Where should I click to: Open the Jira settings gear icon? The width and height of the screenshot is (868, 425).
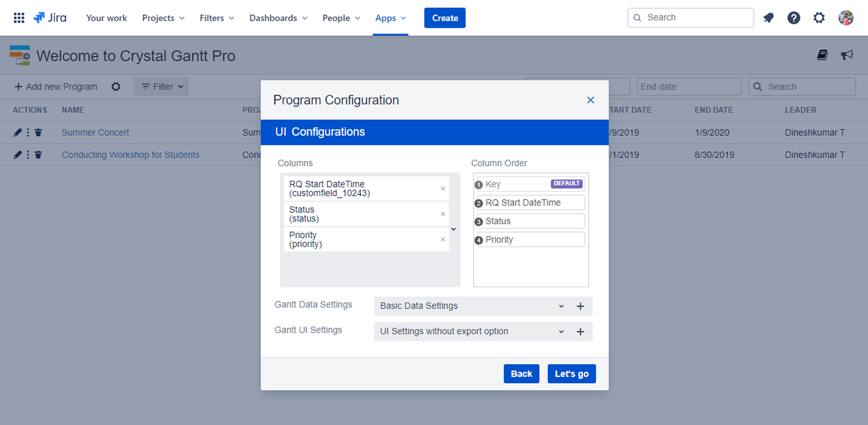pos(819,18)
